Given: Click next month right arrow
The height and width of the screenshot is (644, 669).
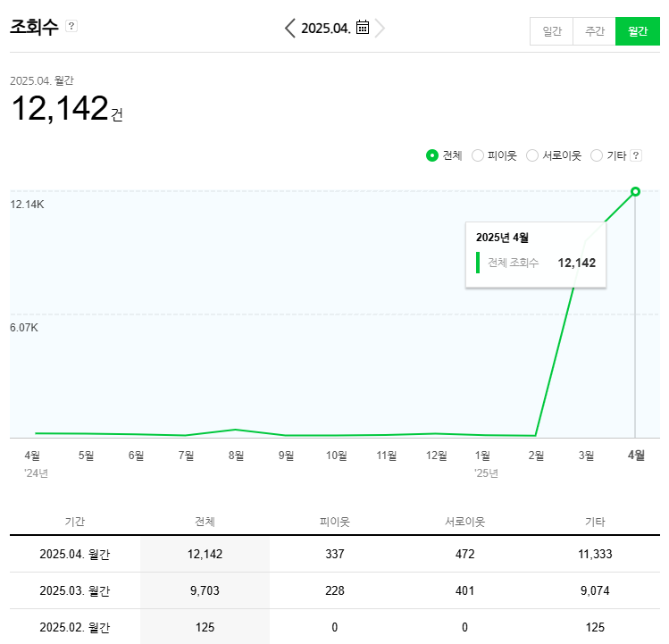Looking at the screenshot, I should tap(380, 29).
